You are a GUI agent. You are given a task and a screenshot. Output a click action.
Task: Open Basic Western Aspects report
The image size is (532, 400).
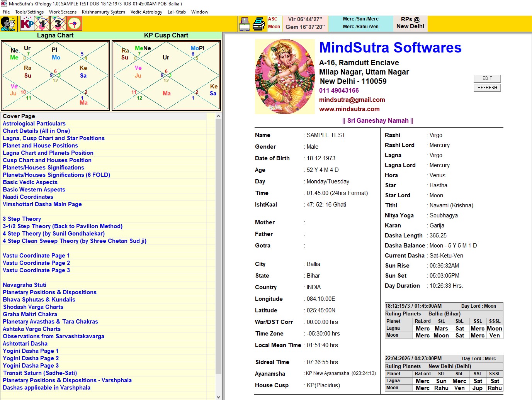click(34, 190)
